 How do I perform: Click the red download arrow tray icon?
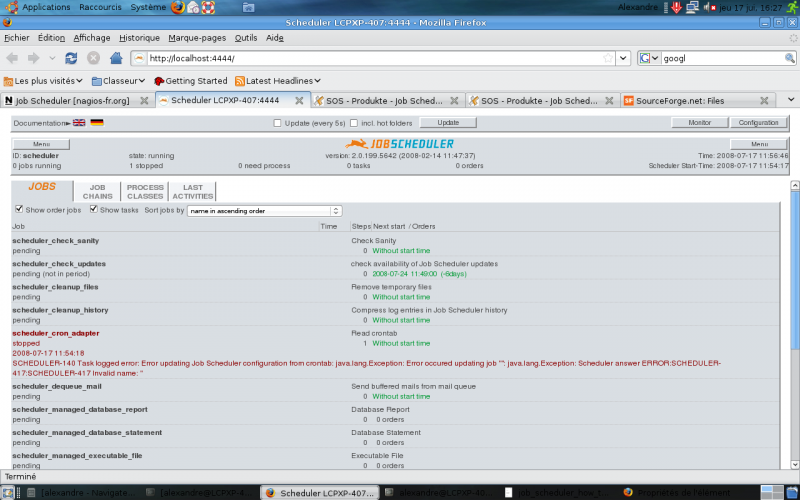(x=677, y=7)
